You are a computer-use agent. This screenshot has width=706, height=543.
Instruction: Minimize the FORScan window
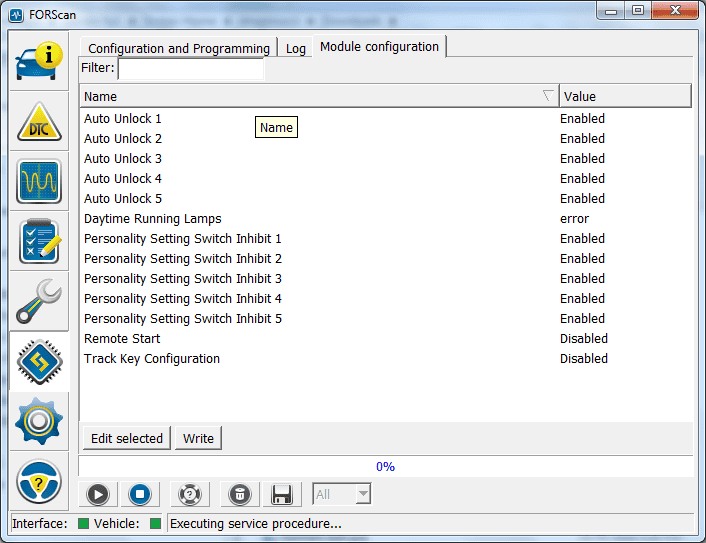coord(611,11)
